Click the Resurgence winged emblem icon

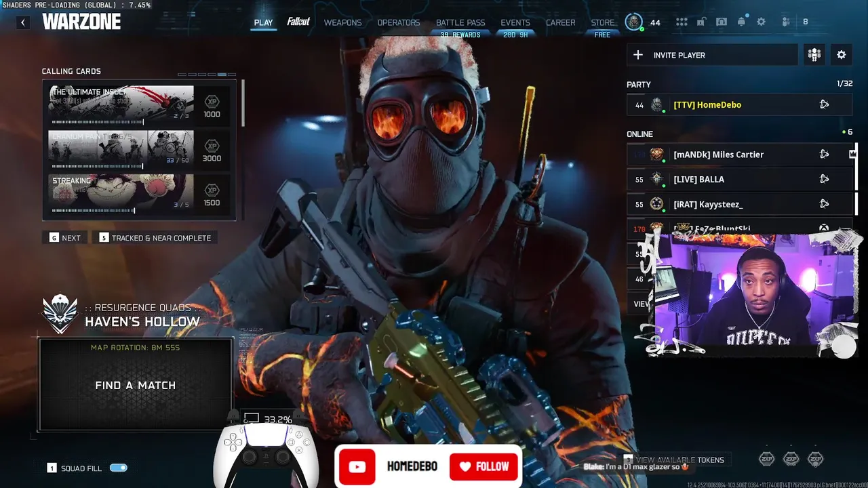coord(60,314)
